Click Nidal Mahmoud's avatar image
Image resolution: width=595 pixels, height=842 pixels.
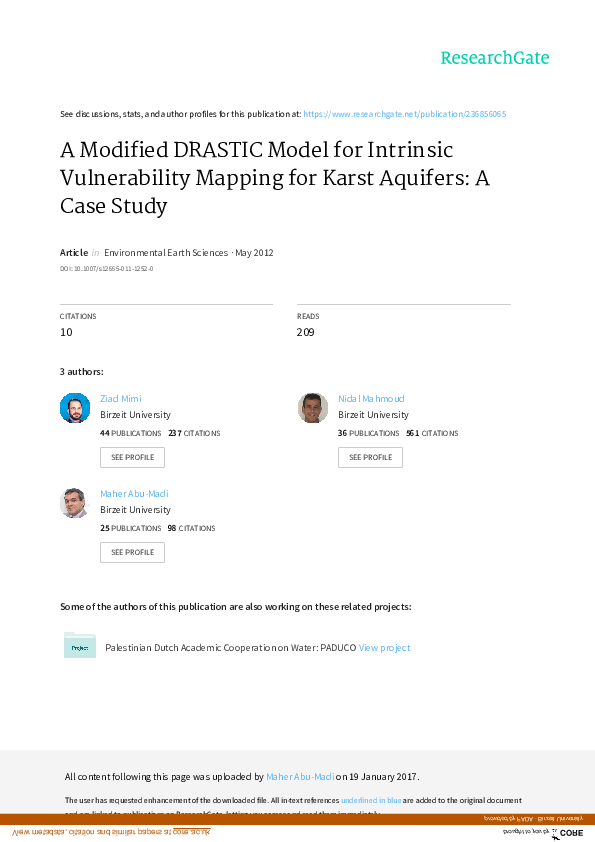[312, 407]
